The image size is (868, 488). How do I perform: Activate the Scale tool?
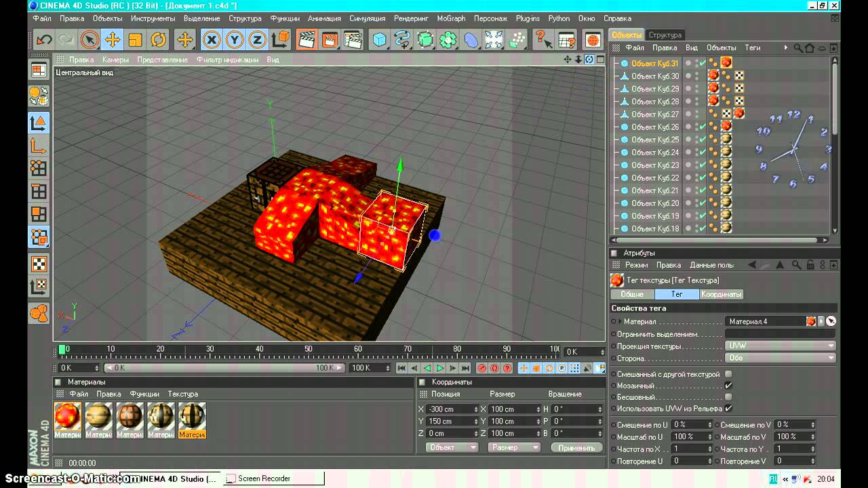coord(135,40)
